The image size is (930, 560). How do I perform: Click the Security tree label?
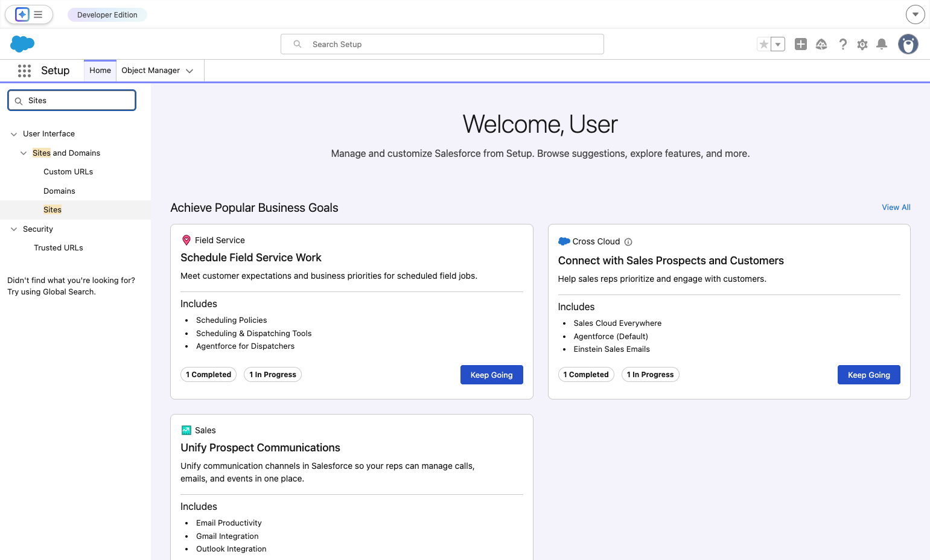click(38, 229)
